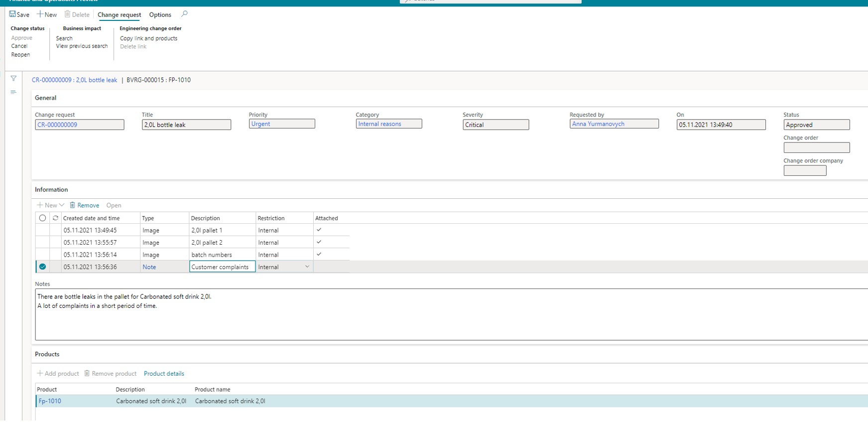This screenshot has width=868, height=422.
Task: Click Cancel under Change status
Action: click(19, 46)
